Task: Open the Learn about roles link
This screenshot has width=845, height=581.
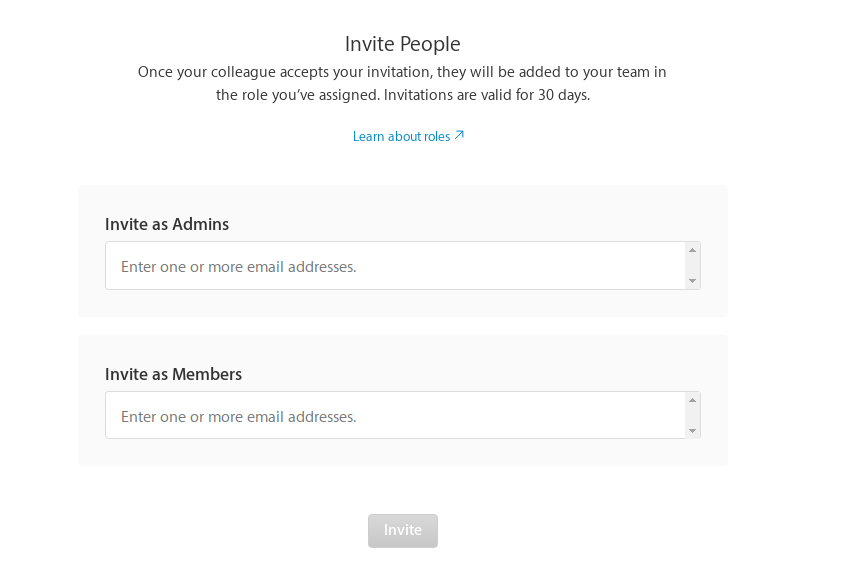Action: (x=401, y=137)
